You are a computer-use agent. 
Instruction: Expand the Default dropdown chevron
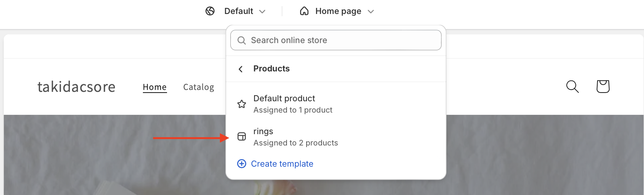tap(262, 12)
